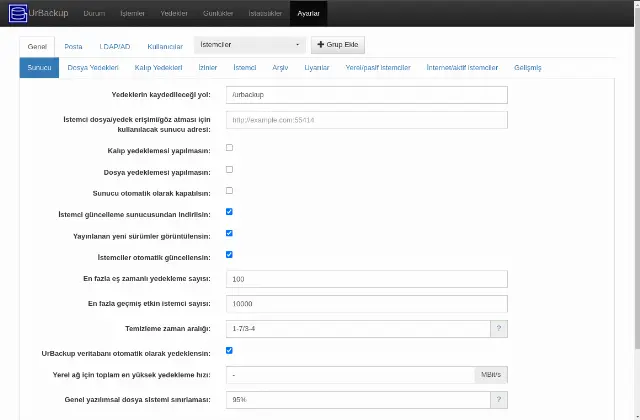Image resolution: width=640 pixels, height=420 pixels.
Task: Open the Durum menu
Action: (x=94, y=13)
